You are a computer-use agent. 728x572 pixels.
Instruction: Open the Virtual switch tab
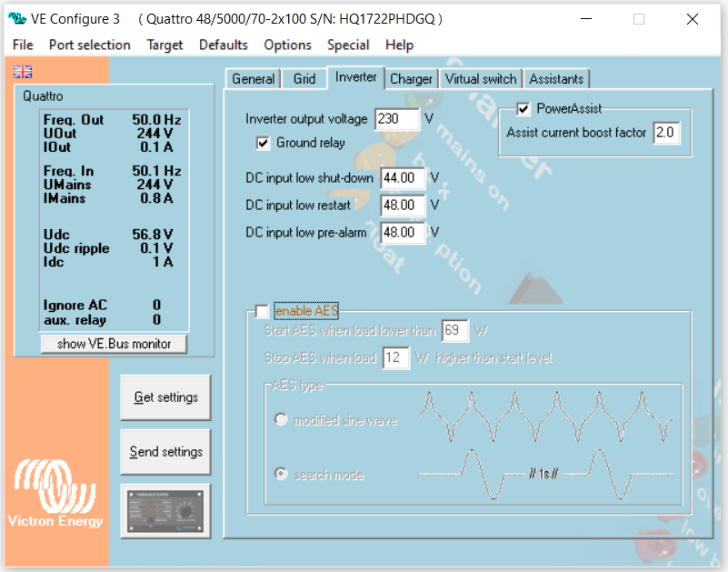tap(481, 79)
